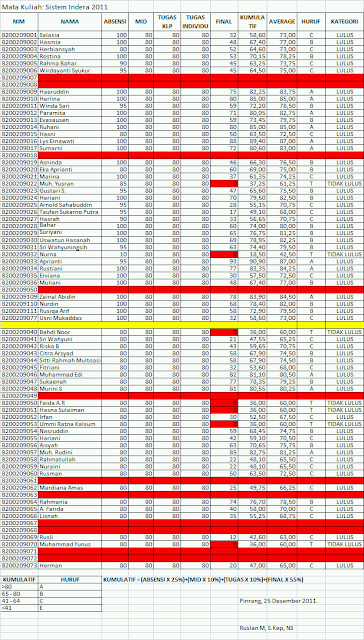Select the cell 'Muh. Rudini'

[70, 452]
